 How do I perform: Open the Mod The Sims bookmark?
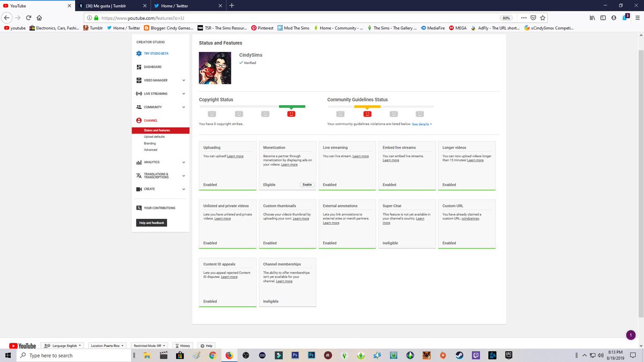point(294,28)
